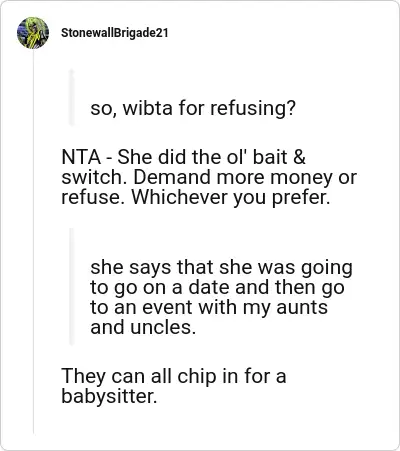The width and height of the screenshot is (400, 451).
Task: Click the word "NTA" in the comment
Action: point(81,157)
